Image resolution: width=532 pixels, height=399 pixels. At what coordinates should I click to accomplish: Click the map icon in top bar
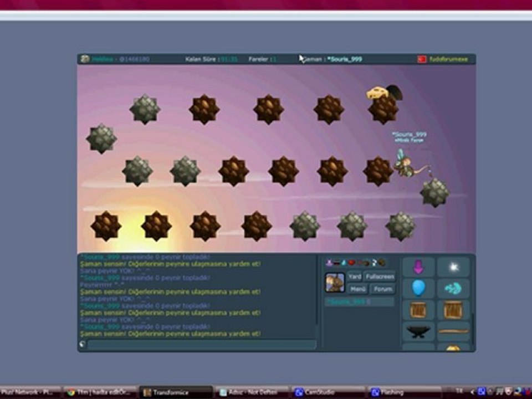[85, 59]
